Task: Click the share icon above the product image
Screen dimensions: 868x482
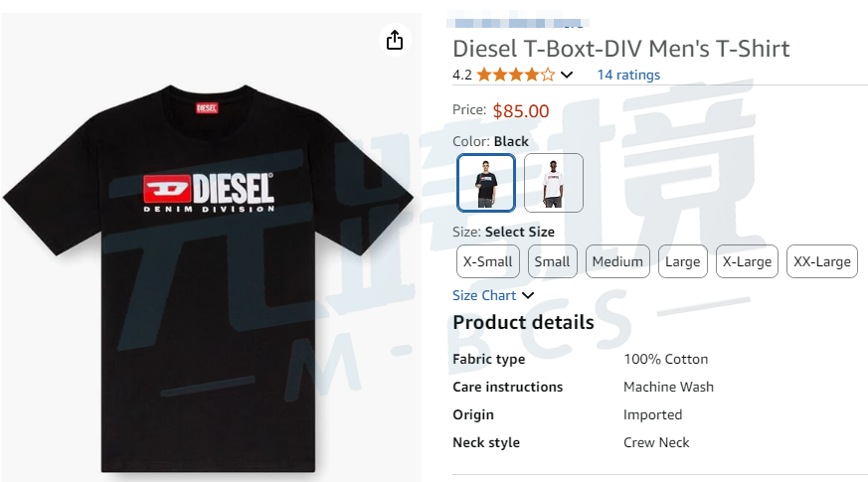Action: (x=395, y=40)
